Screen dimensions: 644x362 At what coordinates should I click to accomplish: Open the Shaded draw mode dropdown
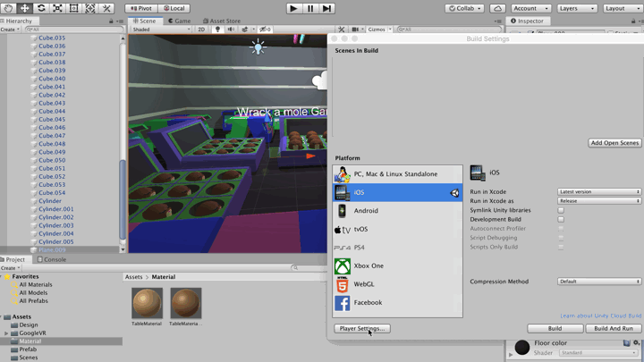coord(161,29)
